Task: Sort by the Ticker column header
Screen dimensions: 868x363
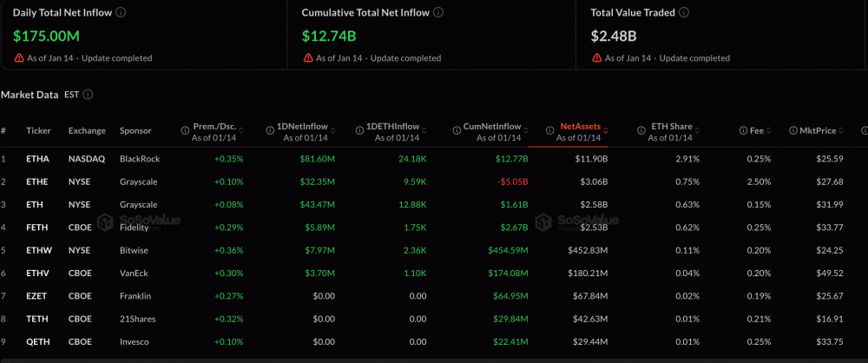Action: click(x=38, y=130)
